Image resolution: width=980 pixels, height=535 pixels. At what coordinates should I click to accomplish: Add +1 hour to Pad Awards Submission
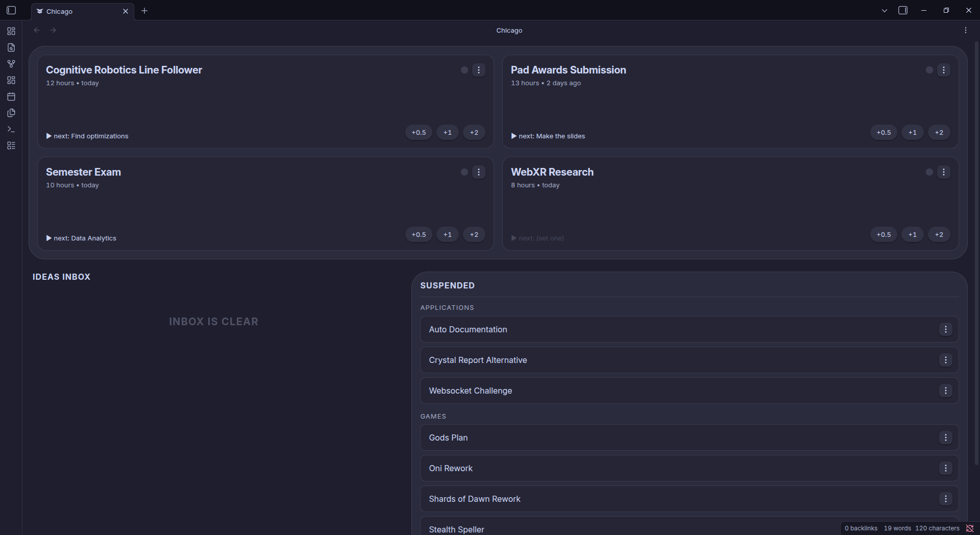click(x=913, y=132)
